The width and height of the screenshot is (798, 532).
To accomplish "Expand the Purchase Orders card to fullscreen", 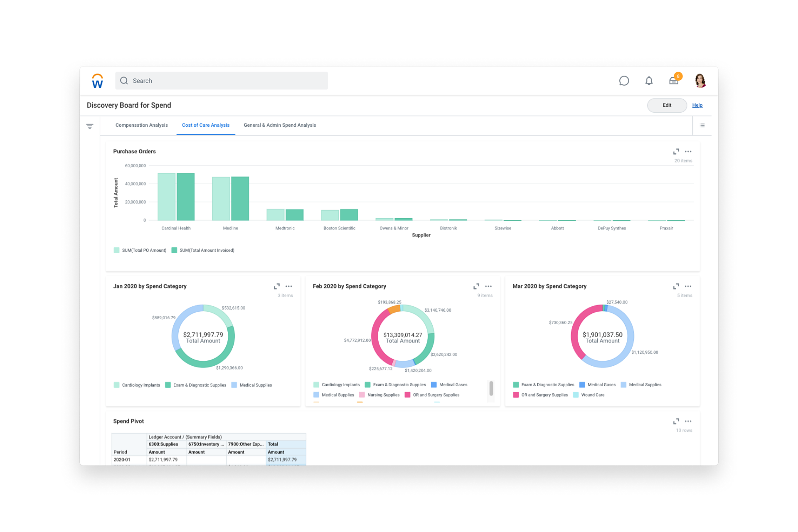I will coord(676,151).
